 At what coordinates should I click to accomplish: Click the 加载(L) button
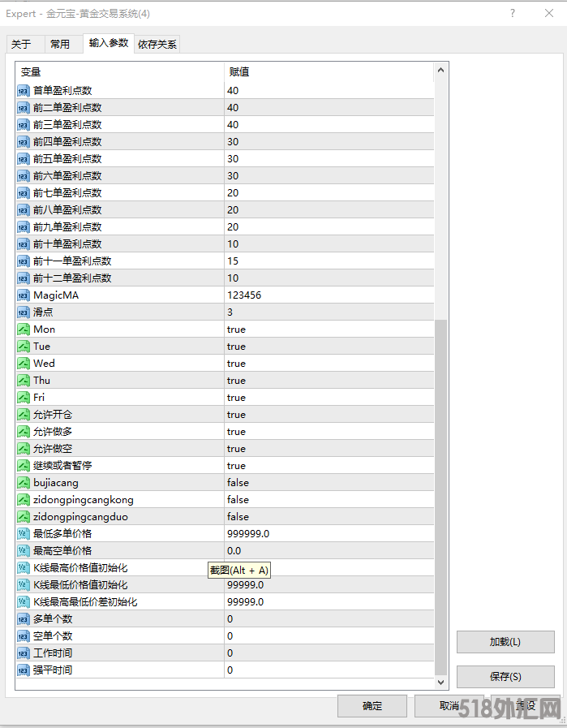(x=505, y=642)
